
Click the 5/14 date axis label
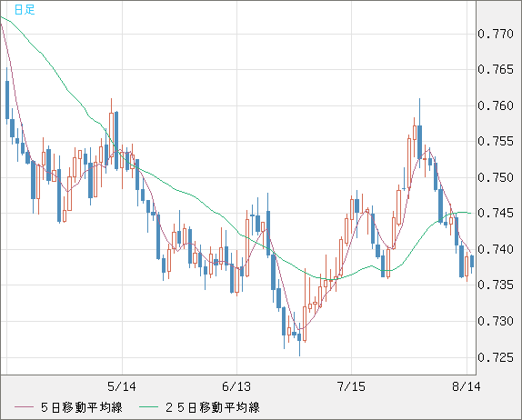pyautogui.click(x=122, y=386)
